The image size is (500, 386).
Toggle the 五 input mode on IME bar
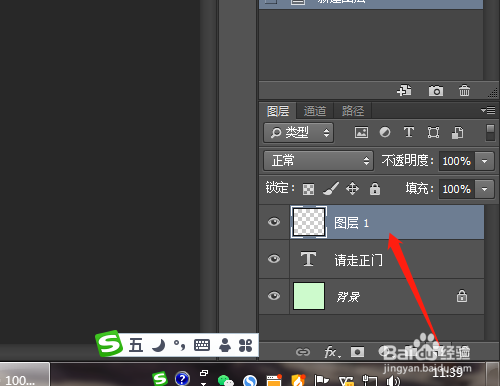[x=136, y=345]
